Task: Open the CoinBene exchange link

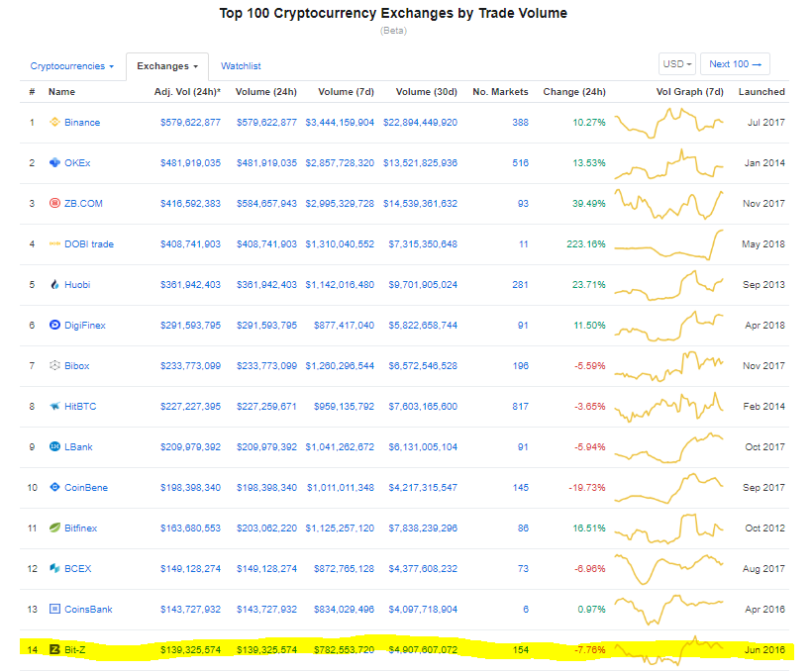Action: point(85,488)
